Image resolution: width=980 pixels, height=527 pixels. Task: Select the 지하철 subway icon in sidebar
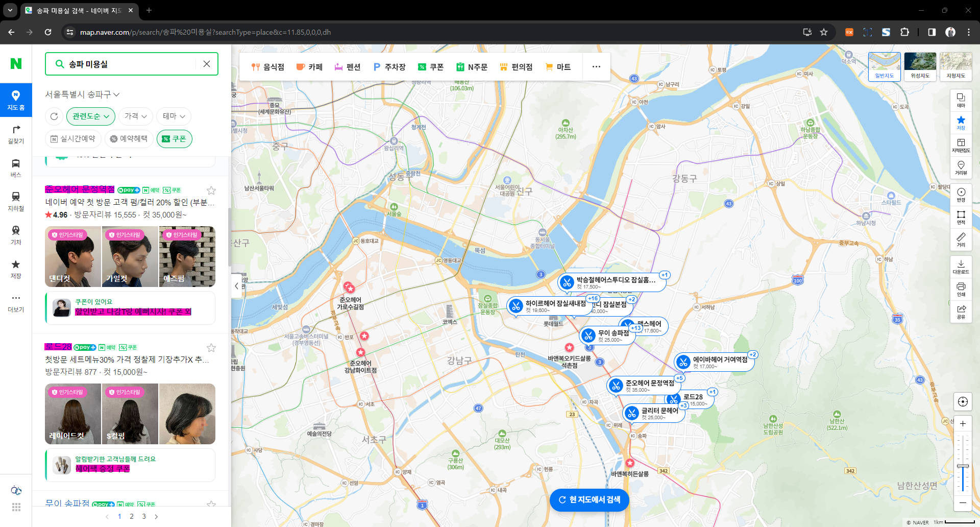[x=16, y=202]
